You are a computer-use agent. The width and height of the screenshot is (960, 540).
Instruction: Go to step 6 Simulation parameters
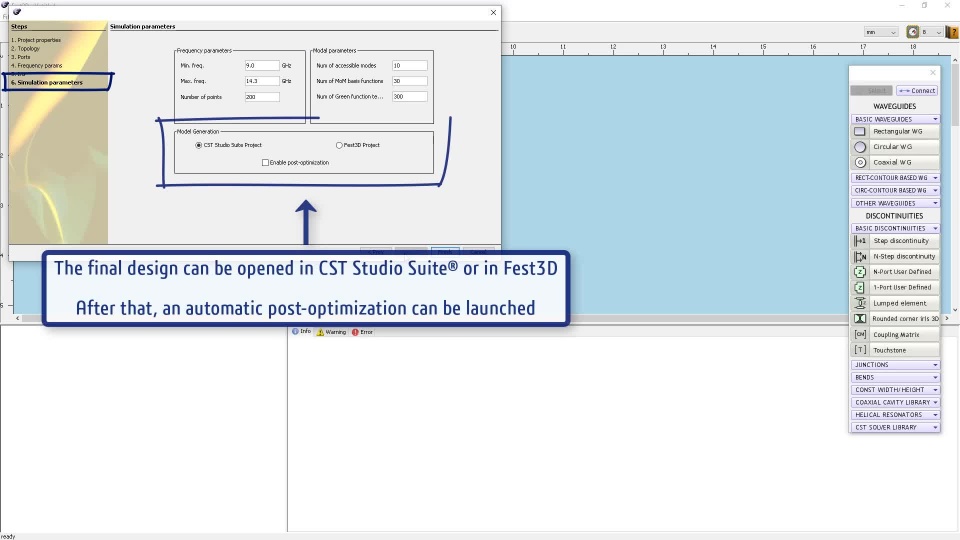[47, 82]
